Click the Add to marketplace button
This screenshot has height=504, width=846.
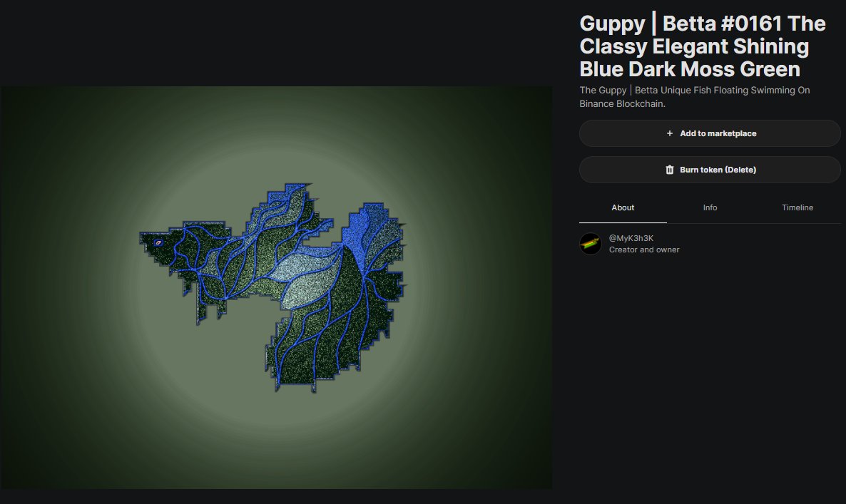coord(710,133)
